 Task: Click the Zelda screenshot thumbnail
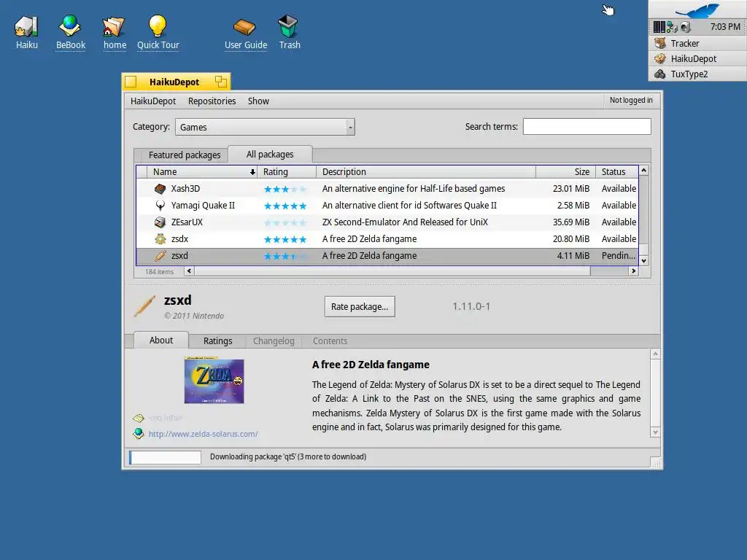pyautogui.click(x=214, y=381)
